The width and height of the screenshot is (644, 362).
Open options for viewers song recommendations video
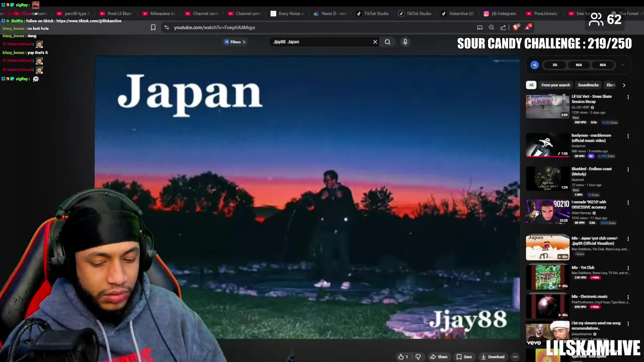point(628,324)
